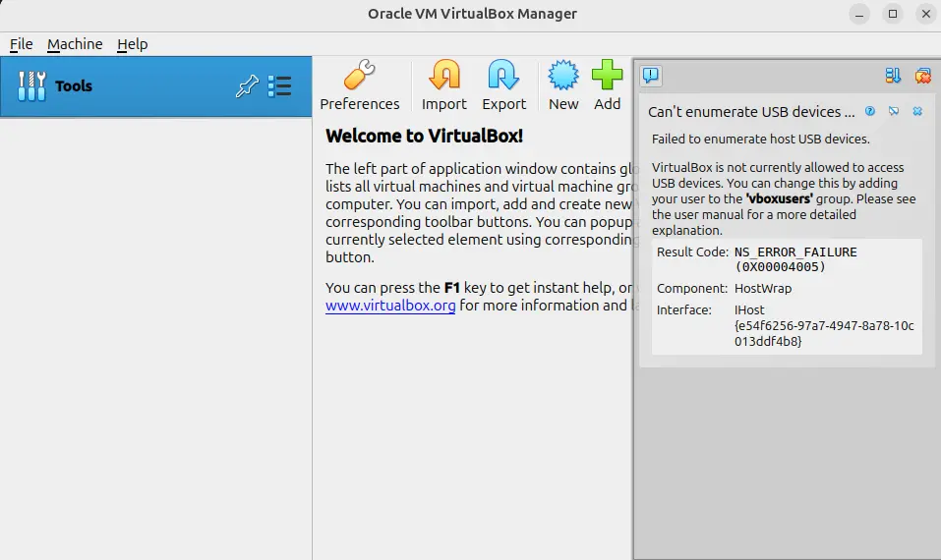Select the Tools icon in left pane
The width and height of the screenshot is (941, 560).
point(31,86)
